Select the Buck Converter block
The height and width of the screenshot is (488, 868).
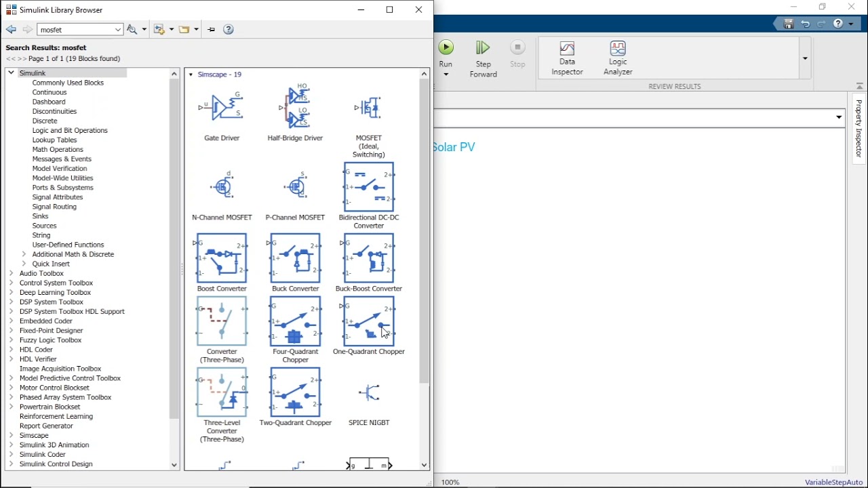[295, 258]
